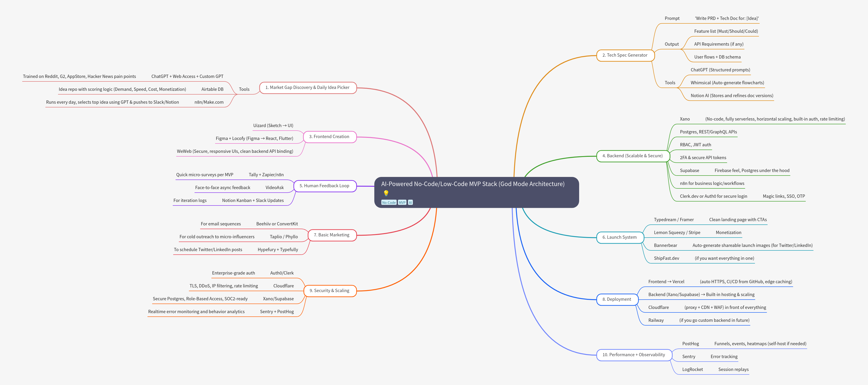Click the 'Bannerbear' leaf
The height and width of the screenshot is (385, 868).
(665, 246)
